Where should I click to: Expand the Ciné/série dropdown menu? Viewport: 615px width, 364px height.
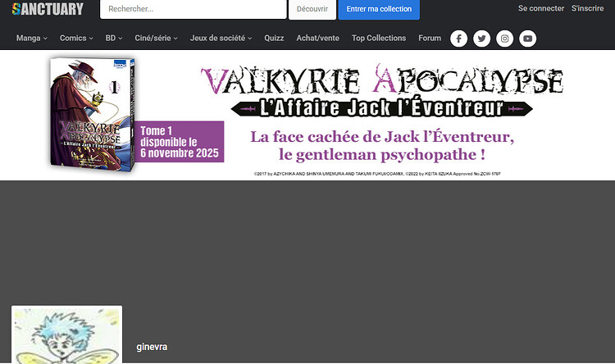pos(157,39)
